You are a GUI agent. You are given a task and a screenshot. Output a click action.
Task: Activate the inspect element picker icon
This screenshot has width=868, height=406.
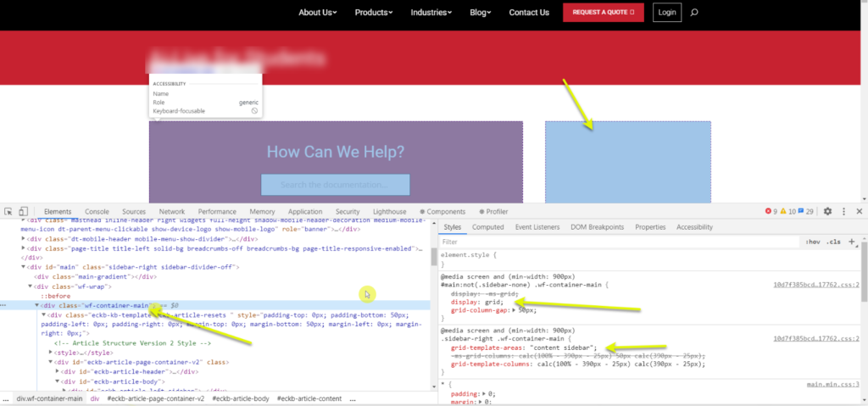click(8, 211)
